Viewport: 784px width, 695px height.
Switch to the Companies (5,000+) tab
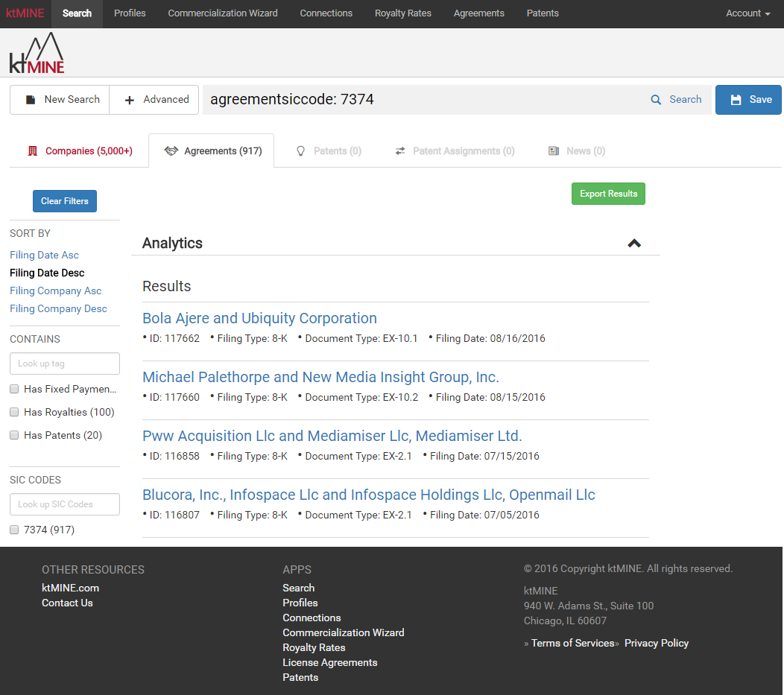point(88,151)
